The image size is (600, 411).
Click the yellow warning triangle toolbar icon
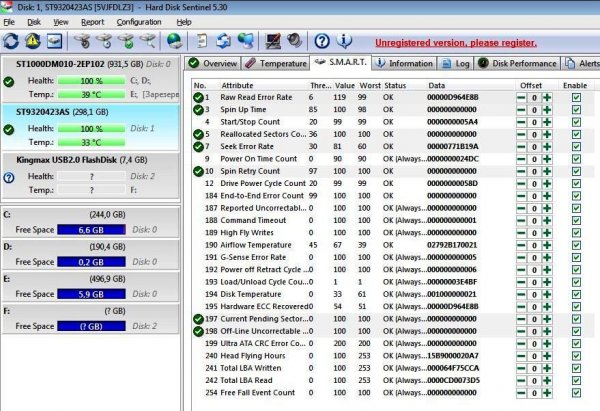[x=33, y=41]
